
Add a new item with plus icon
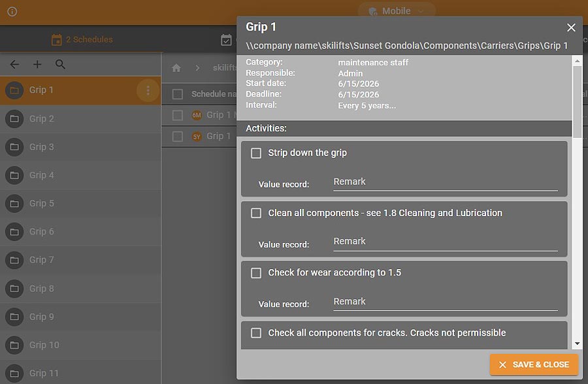(37, 65)
